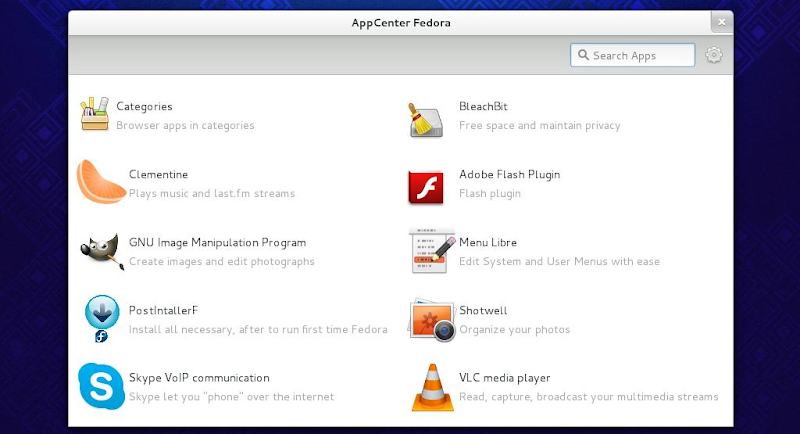
Task: Click the Adobe Flash Plugin icon
Action: coord(426,188)
